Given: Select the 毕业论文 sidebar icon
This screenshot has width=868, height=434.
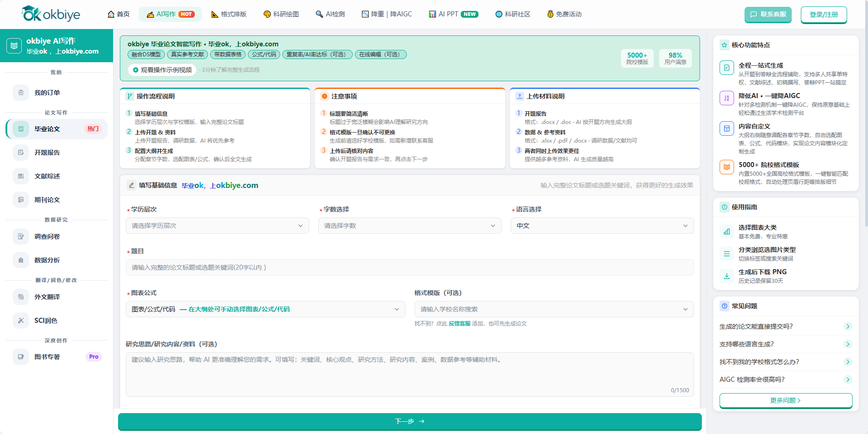Looking at the screenshot, I should coord(21,129).
